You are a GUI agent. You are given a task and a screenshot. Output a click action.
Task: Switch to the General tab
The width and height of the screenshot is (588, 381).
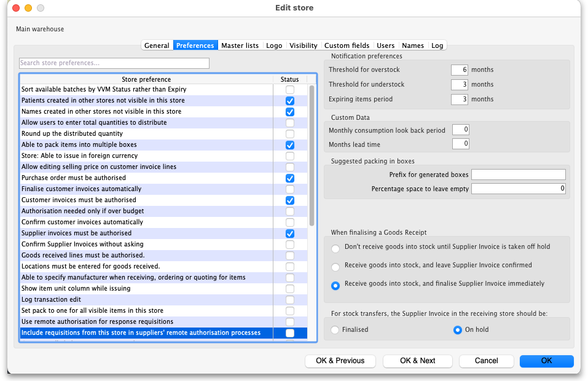pos(157,45)
